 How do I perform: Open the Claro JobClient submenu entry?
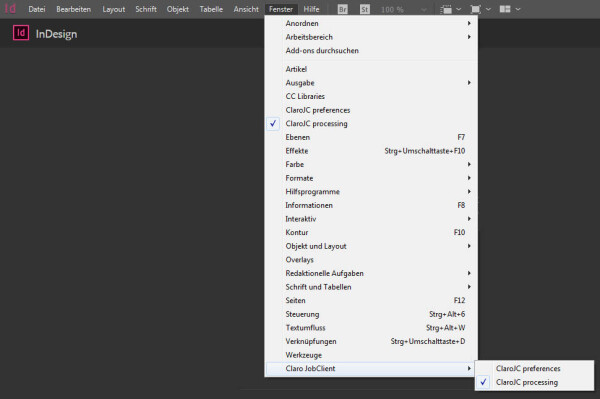371,368
